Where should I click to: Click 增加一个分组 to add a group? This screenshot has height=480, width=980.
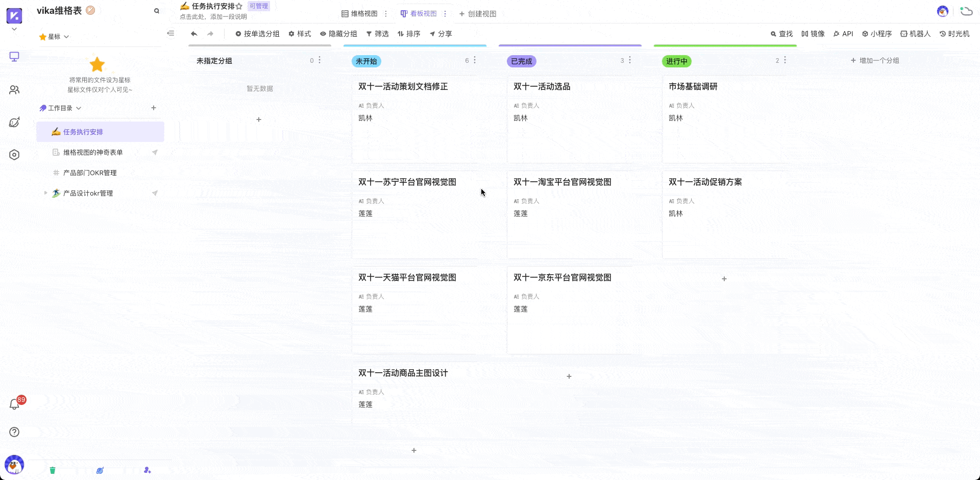click(875, 60)
